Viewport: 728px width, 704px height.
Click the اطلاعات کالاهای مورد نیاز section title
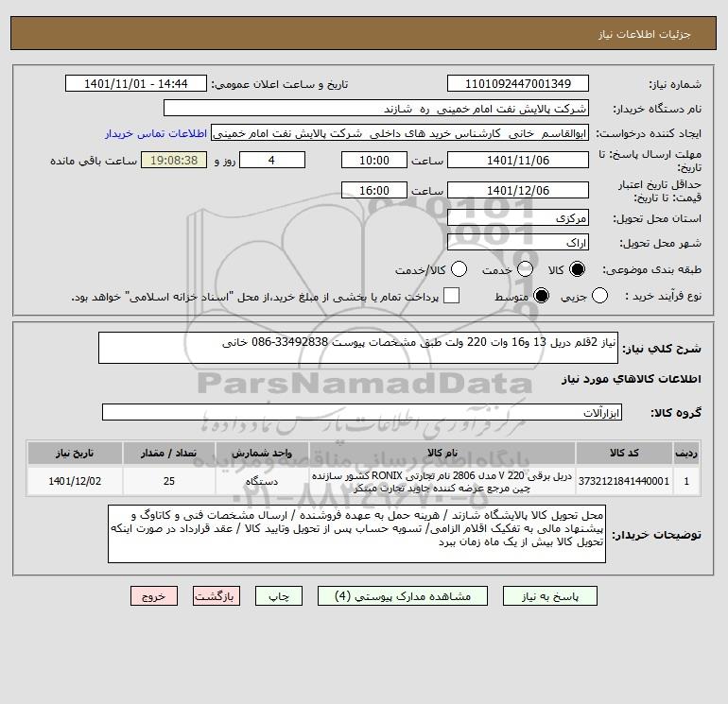click(631, 379)
